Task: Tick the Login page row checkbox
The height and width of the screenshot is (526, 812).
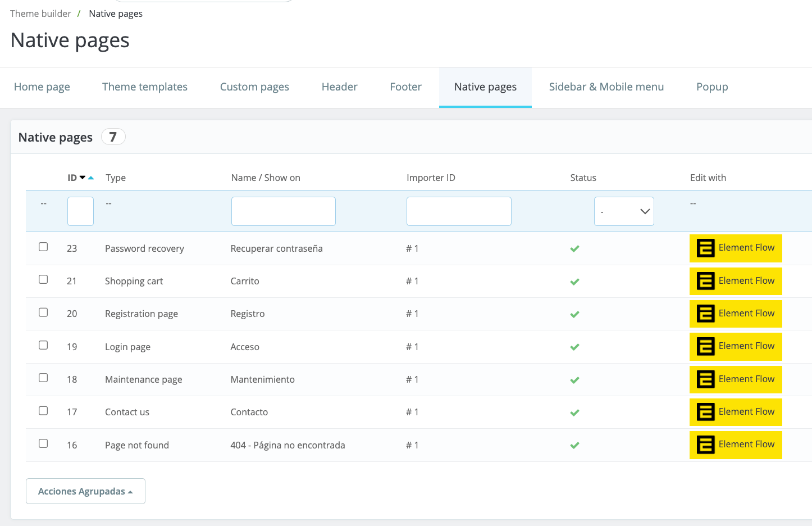Action: point(43,345)
